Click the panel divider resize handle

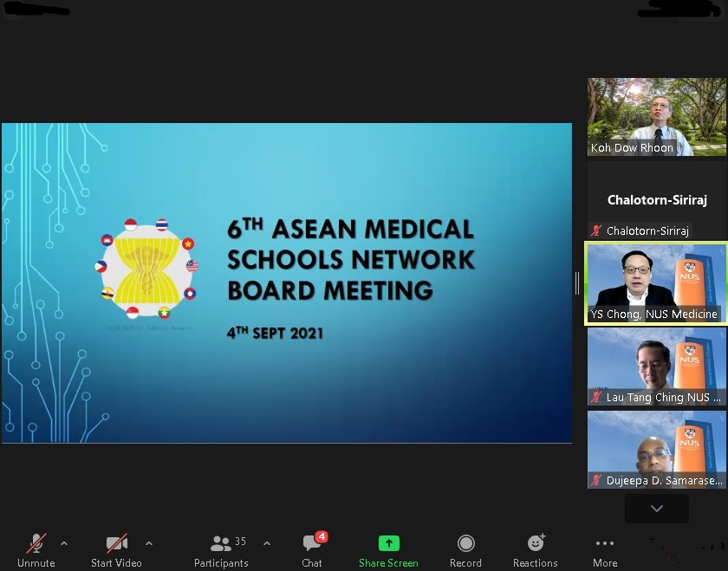click(577, 282)
